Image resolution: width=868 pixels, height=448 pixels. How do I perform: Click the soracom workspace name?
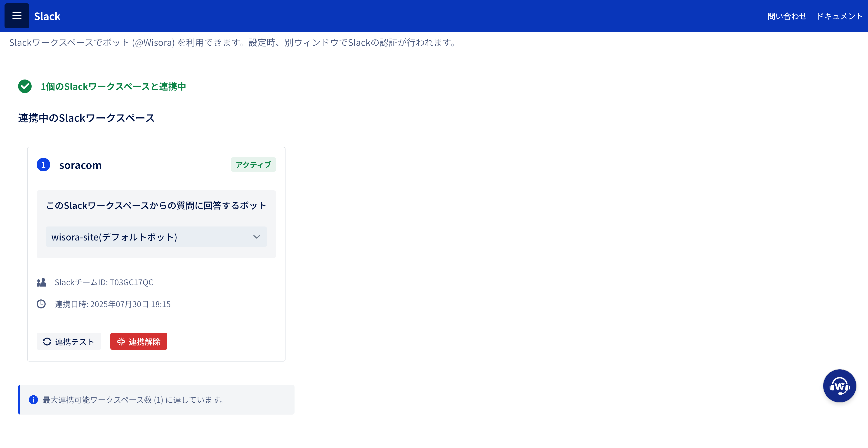[80, 165]
